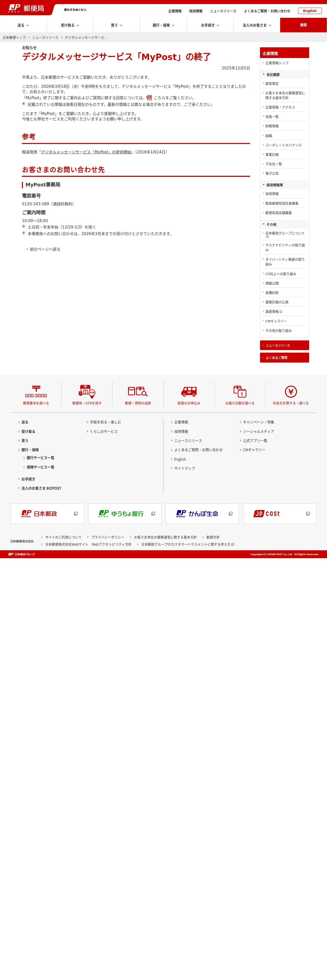Open the お届け日数を調べる calendar icon
This screenshot has height=980, width=327.
pyautogui.click(x=240, y=392)
